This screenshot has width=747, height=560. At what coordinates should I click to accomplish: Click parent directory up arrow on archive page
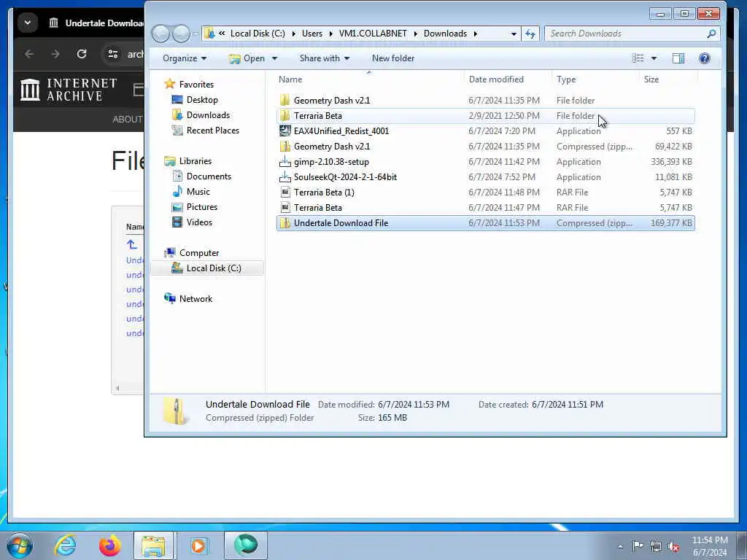pos(131,244)
